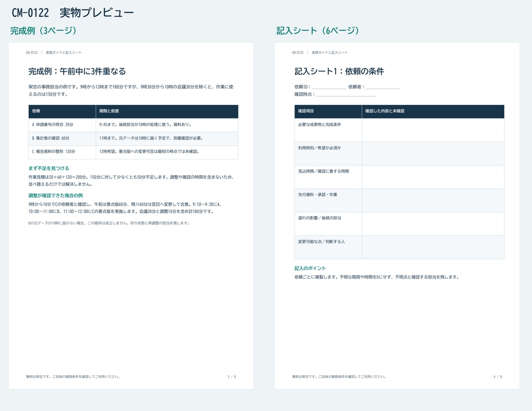Image resolution: width=532 pixels, height=411 pixels.
Task: Click the left page header CM-0122 / 実務ガイドと記入シート
Action: click(54, 52)
